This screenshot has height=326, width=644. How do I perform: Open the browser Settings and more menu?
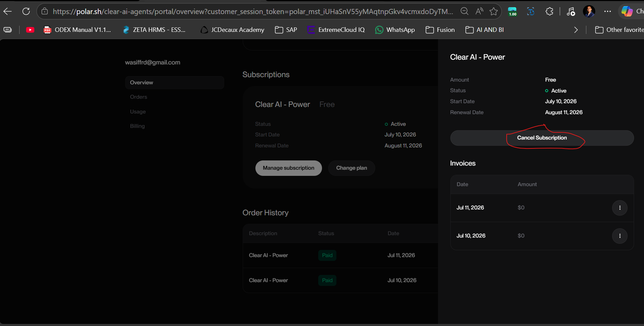coord(608,12)
